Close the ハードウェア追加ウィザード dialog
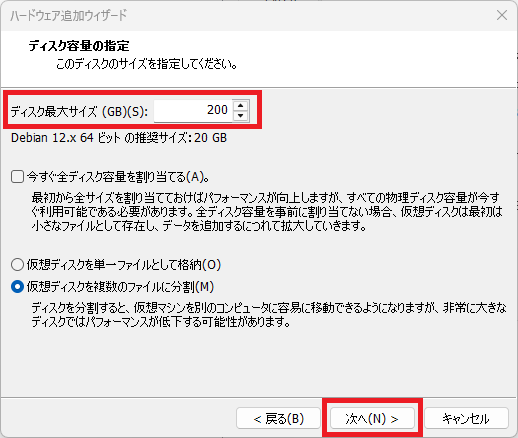This screenshot has width=518, height=438. 502,15
